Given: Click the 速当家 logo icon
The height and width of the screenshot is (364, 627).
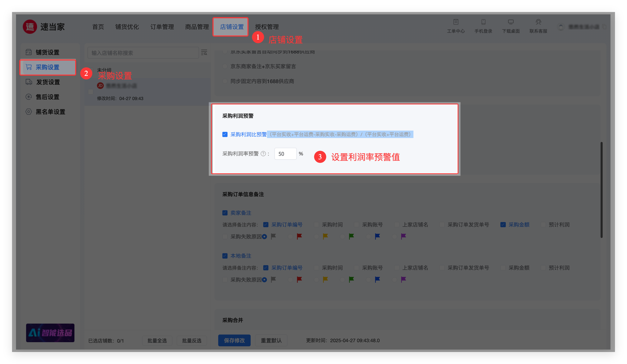Looking at the screenshot, I should [30, 27].
